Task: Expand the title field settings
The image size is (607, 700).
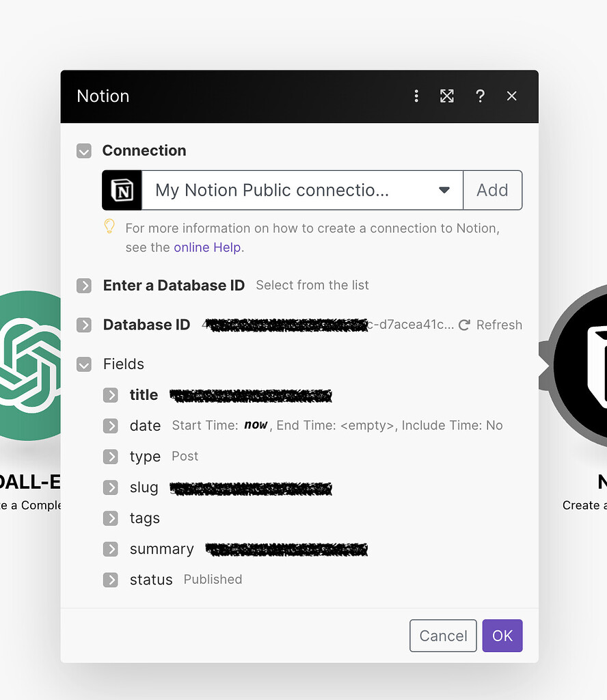Action: point(110,395)
